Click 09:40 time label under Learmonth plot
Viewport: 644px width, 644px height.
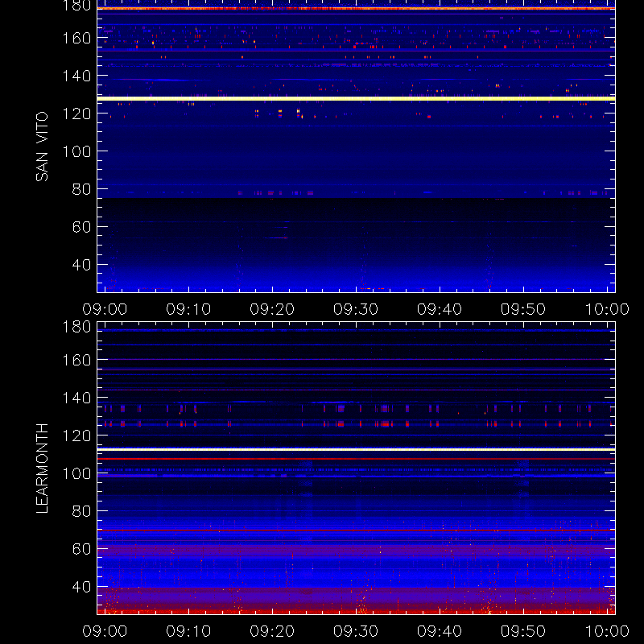coord(440,631)
